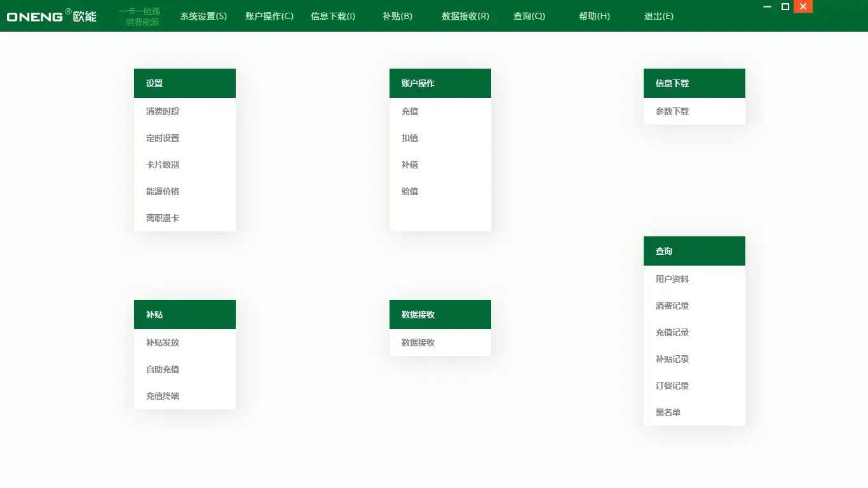This screenshot has width=868, height=488.
Task: Open 定时设置 from the 设置 panel
Action: pyautogui.click(x=161, y=138)
